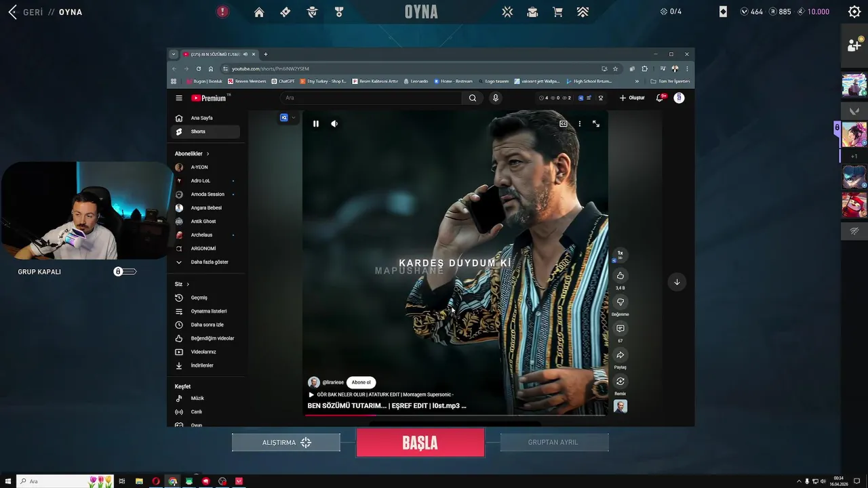The width and height of the screenshot is (868, 488).
Task: Open the Remix option
Action: [x=620, y=382]
